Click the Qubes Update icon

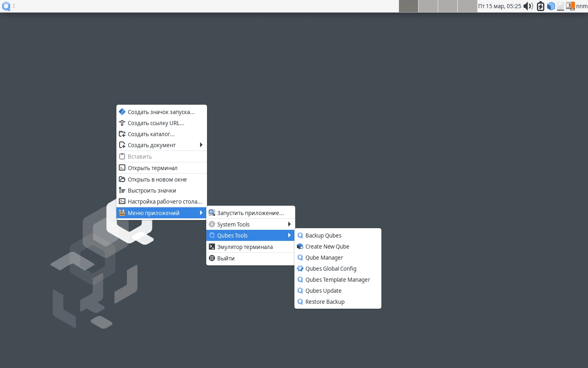[300, 291]
